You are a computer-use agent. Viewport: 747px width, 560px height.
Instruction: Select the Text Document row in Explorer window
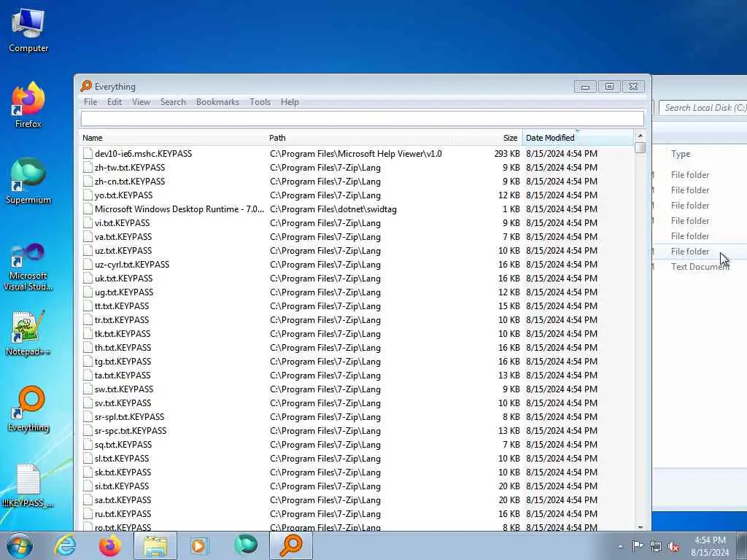700,267
